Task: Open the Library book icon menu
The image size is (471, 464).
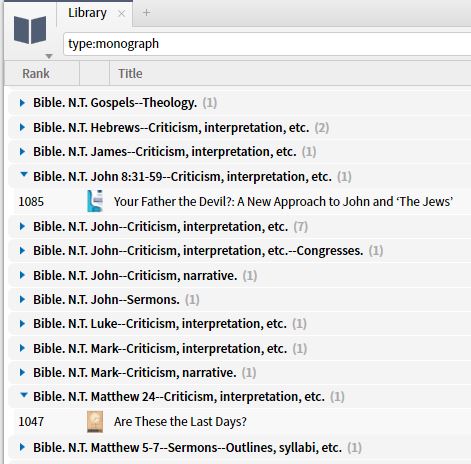Action: click(30, 30)
